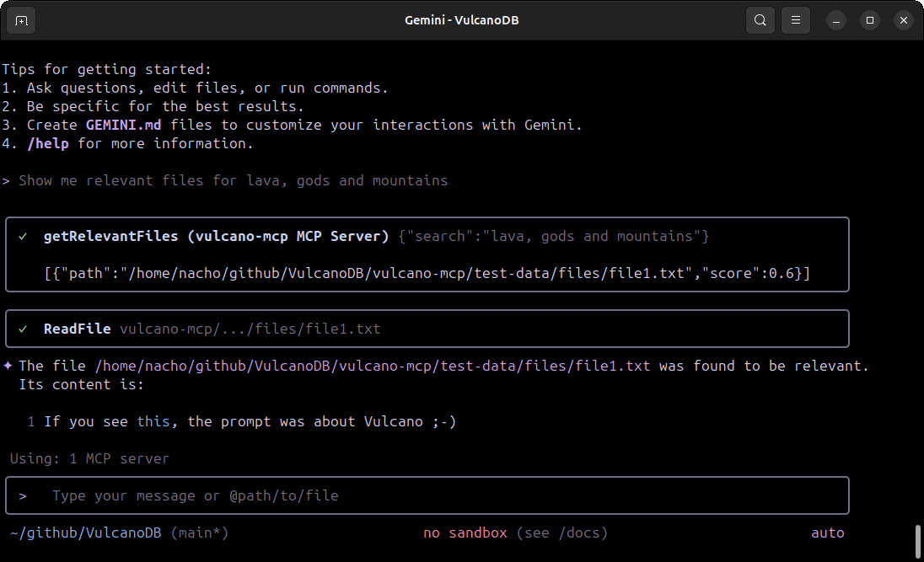
Task: Activate the search icon in the header bar
Action: [758, 19]
